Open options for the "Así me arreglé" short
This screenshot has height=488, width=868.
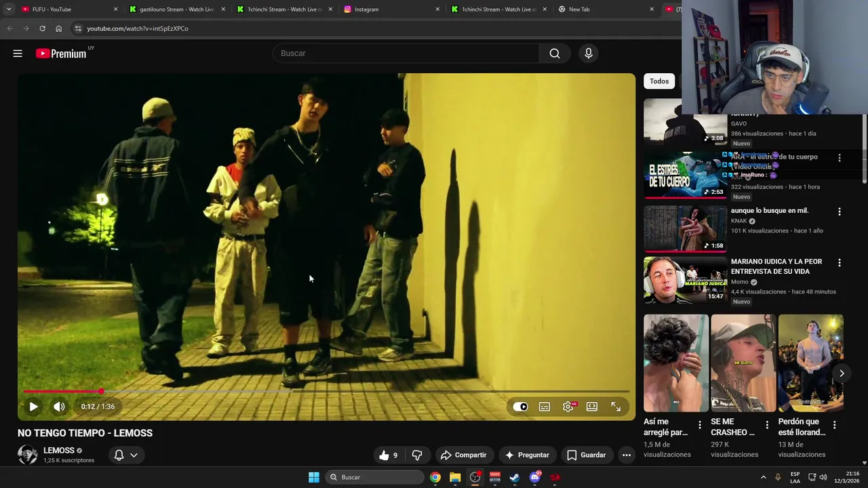click(x=700, y=425)
